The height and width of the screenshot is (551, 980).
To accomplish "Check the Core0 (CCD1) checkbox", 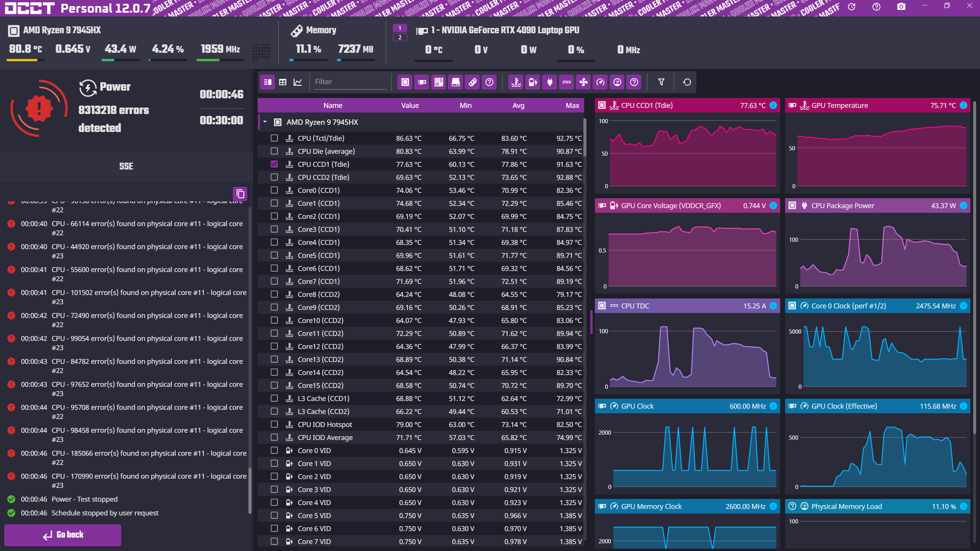I will pyautogui.click(x=274, y=190).
